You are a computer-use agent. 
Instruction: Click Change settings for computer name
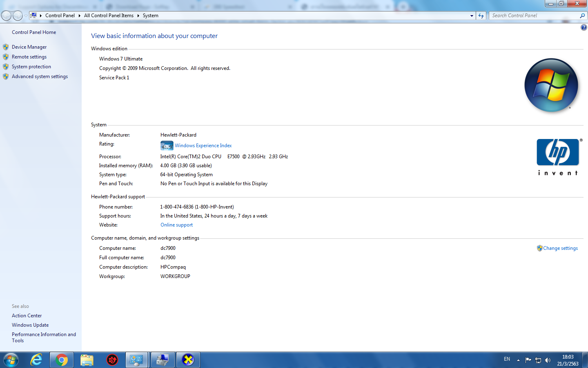click(x=560, y=248)
